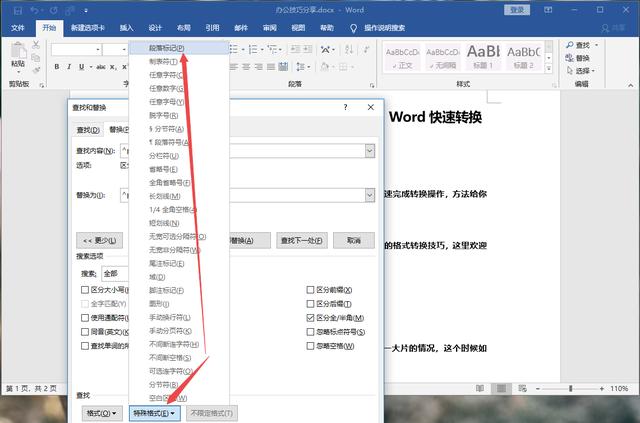Choose 手动换行符(L) from the menu
The height and width of the screenshot is (423, 640).
tap(179, 317)
